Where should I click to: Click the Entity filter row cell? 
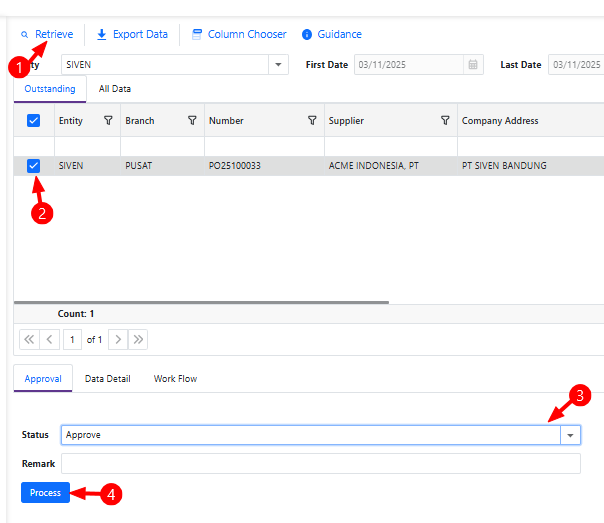87,146
